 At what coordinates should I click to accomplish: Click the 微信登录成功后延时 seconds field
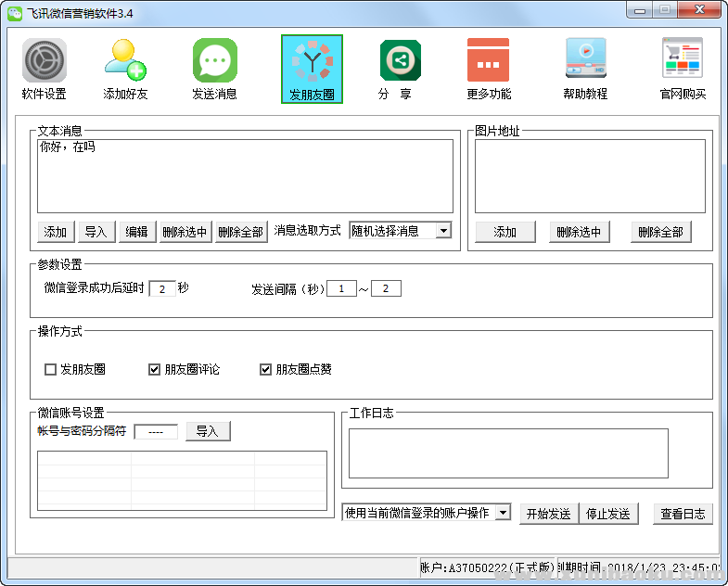point(161,288)
